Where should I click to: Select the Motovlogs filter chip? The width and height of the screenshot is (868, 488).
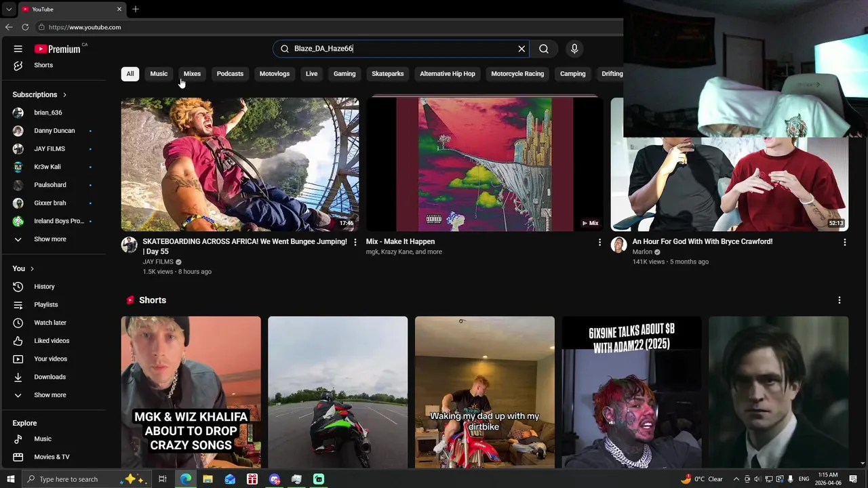[x=275, y=74]
